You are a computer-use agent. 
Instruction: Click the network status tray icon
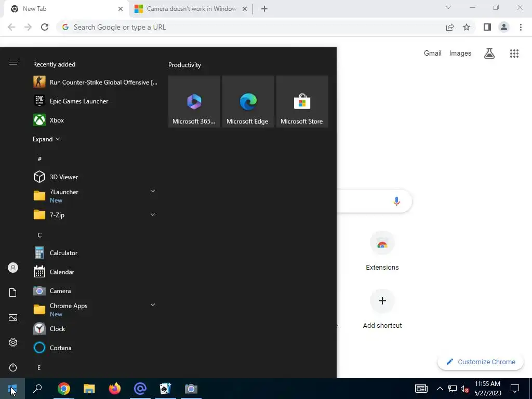[x=453, y=389]
